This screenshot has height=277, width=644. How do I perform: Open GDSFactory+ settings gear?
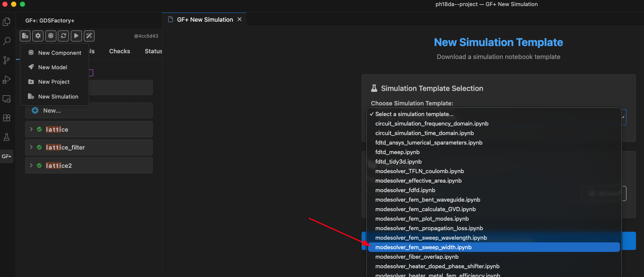pos(38,36)
